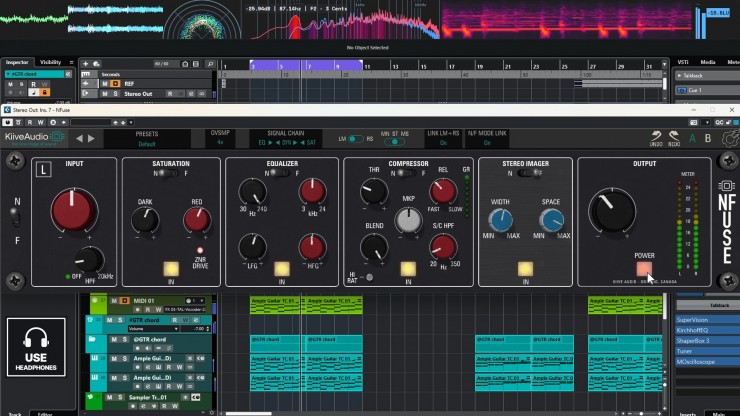Switch to the Inspector tab

tap(17, 62)
